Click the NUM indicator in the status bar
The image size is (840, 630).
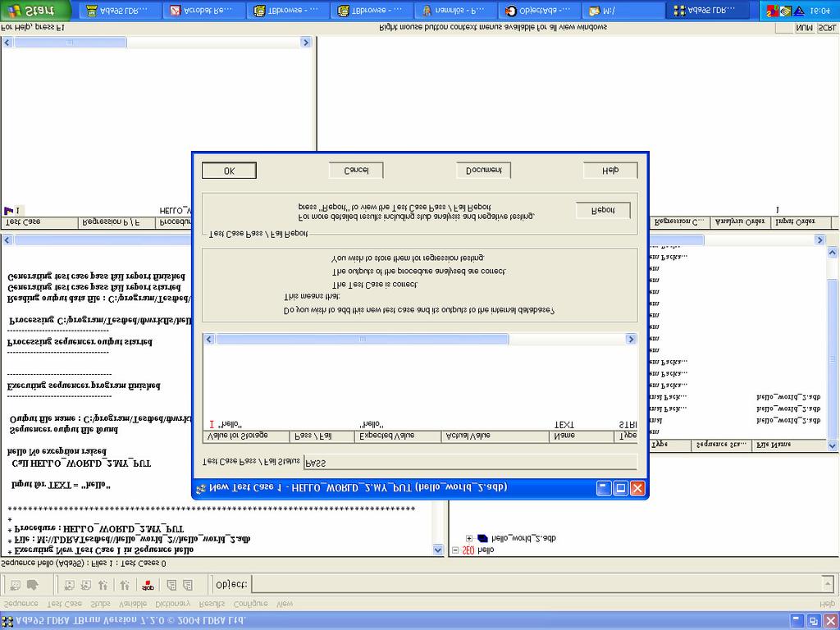click(804, 28)
